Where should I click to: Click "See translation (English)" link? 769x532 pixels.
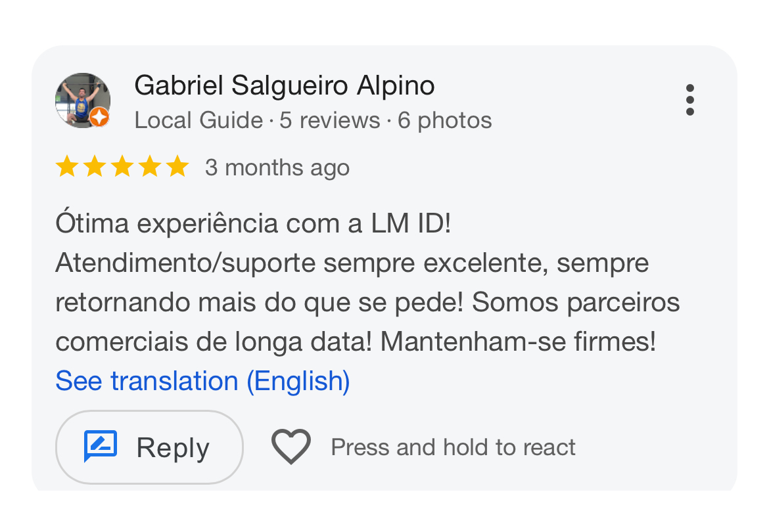202,381
